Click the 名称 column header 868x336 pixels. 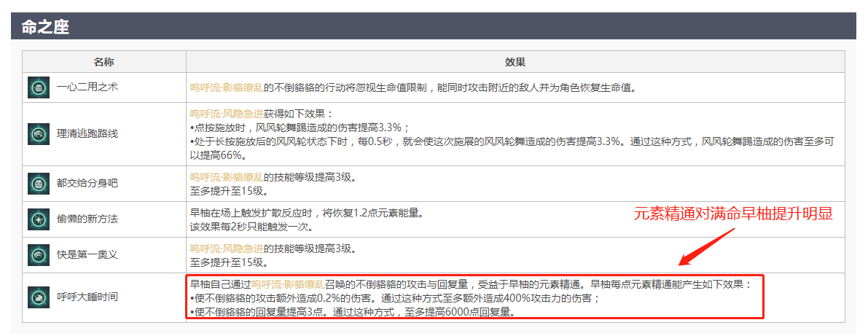coord(103,62)
